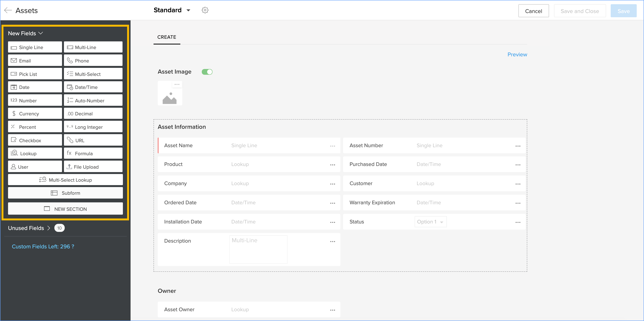Toggle the Asset Image switch off
The width and height of the screenshot is (644, 321).
pyautogui.click(x=207, y=72)
